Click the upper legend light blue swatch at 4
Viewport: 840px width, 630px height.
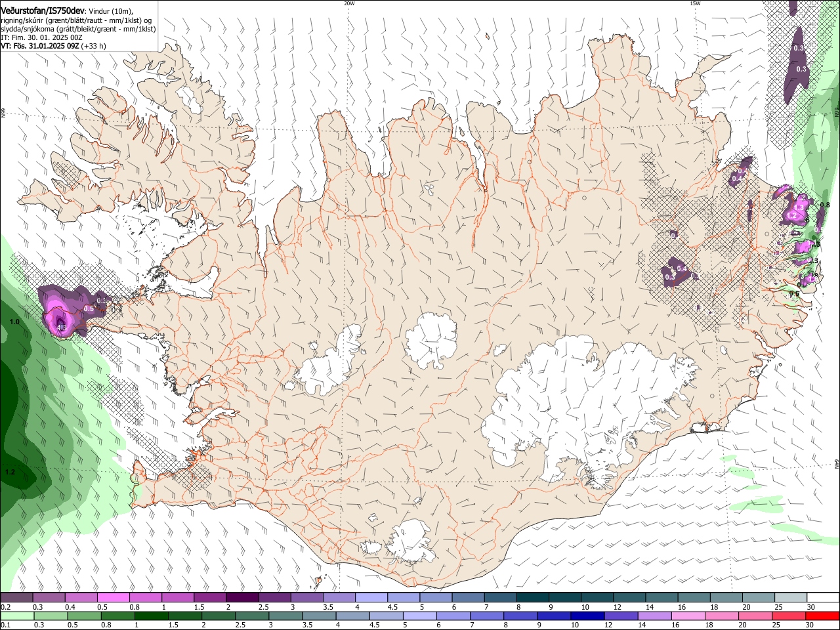coord(371,598)
